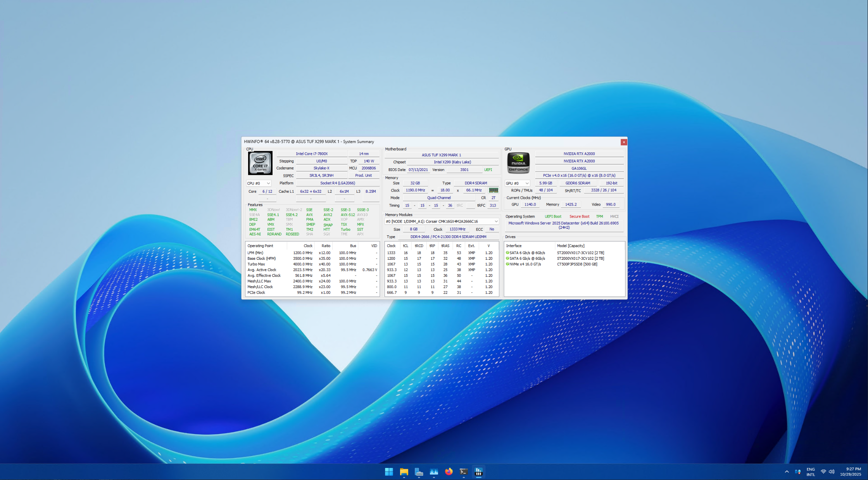This screenshot has width=868, height=480.
Task: Click the NVIDIA GeForce GPU logo
Action: [x=518, y=163]
